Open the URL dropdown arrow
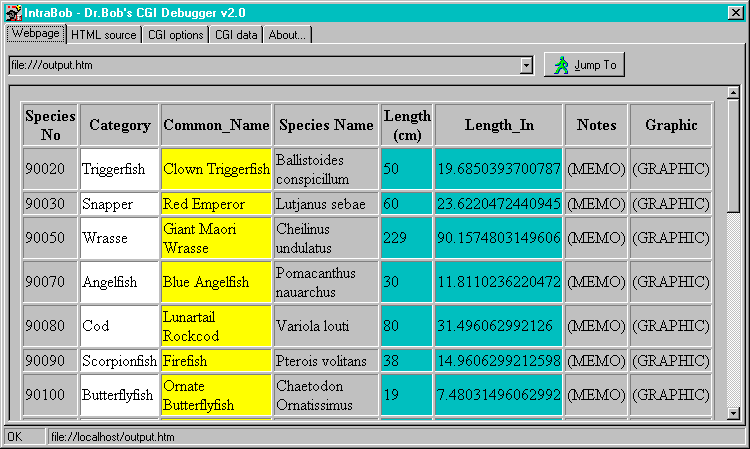This screenshot has width=750, height=449. [527, 66]
